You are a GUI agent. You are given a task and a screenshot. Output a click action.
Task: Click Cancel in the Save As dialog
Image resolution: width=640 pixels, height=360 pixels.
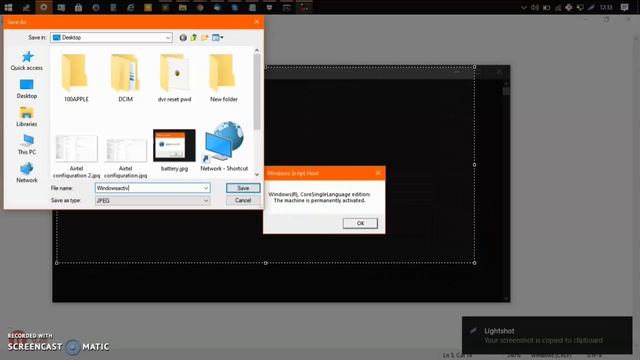click(x=243, y=200)
